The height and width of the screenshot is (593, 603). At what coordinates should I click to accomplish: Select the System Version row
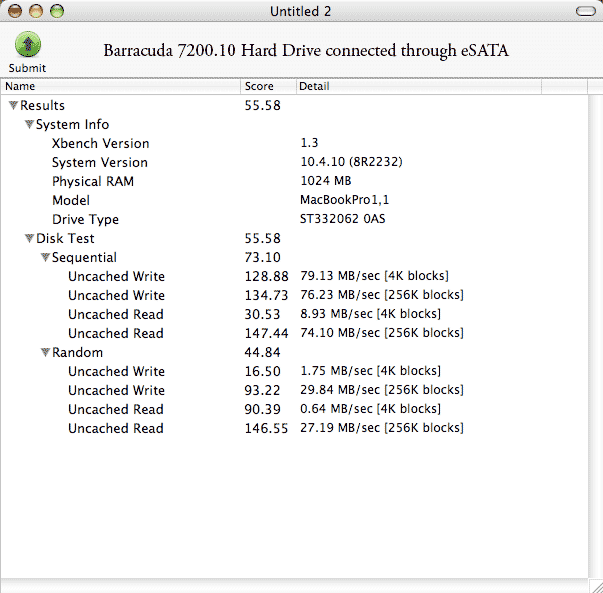pyautogui.click(x=294, y=162)
